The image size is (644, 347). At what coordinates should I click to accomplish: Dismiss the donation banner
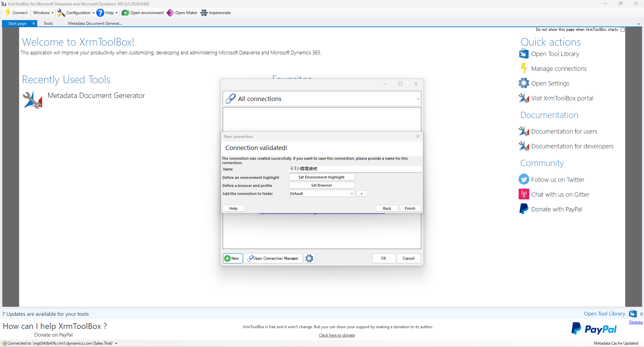(636, 322)
